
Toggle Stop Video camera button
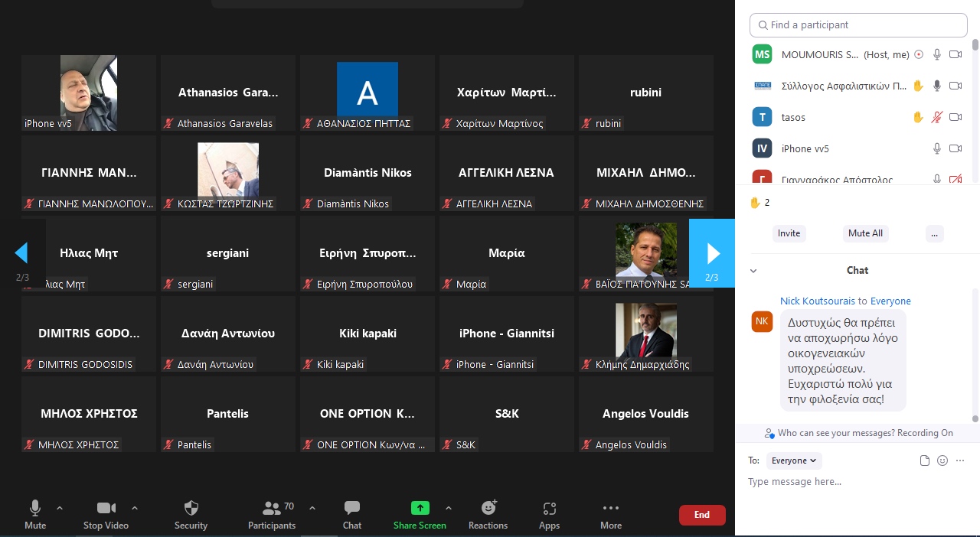click(106, 509)
